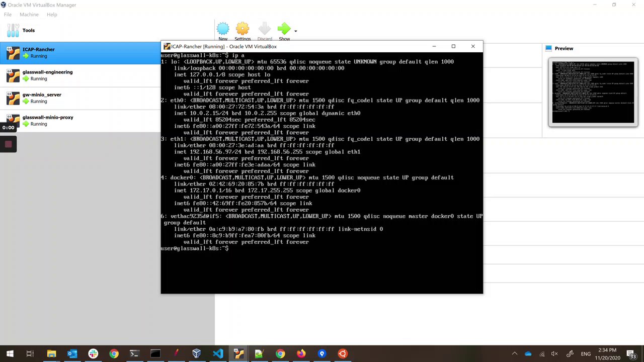Open the File menu

click(8, 15)
